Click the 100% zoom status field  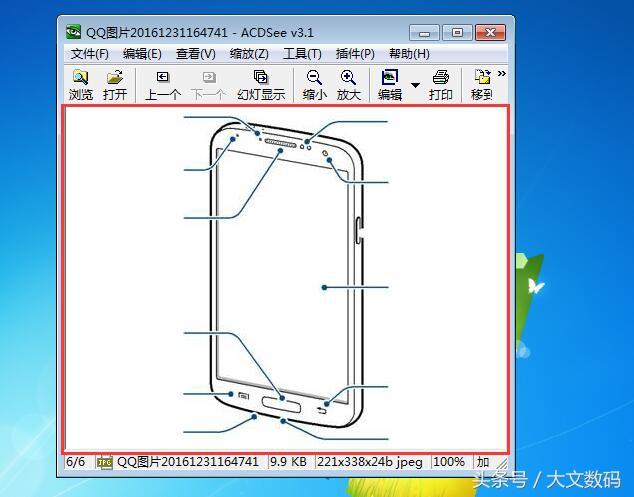tap(449, 462)
